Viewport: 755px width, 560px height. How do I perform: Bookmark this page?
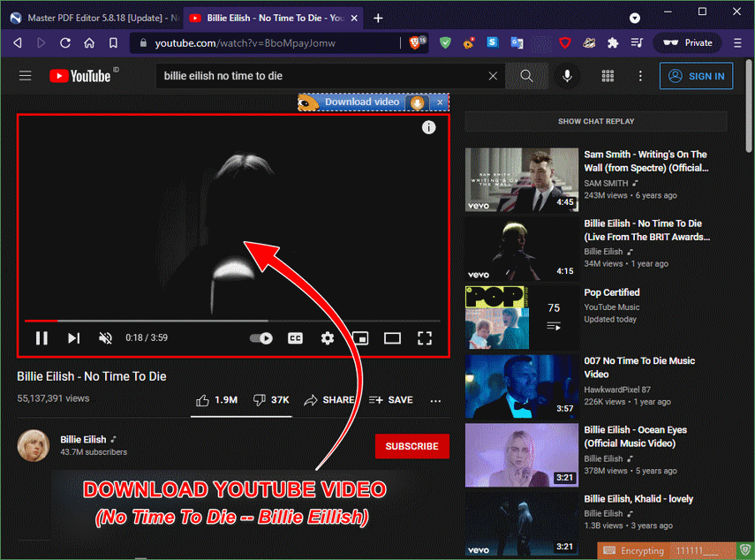click(x=113, y=43)
